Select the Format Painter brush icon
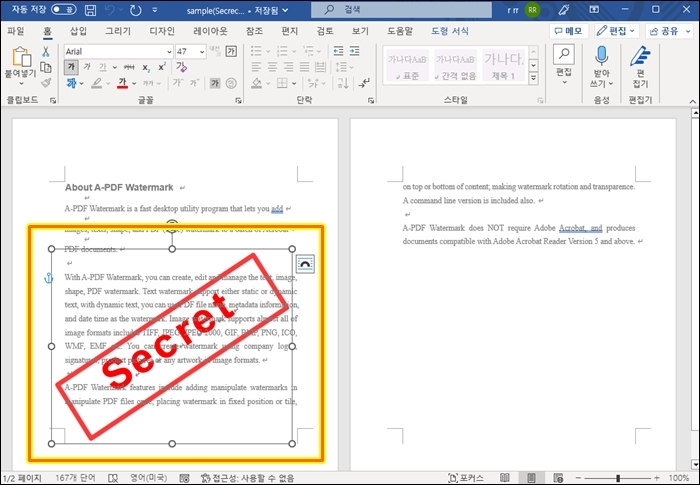The height and width of the screenshot is (485, 700). (x=46, y=83)
